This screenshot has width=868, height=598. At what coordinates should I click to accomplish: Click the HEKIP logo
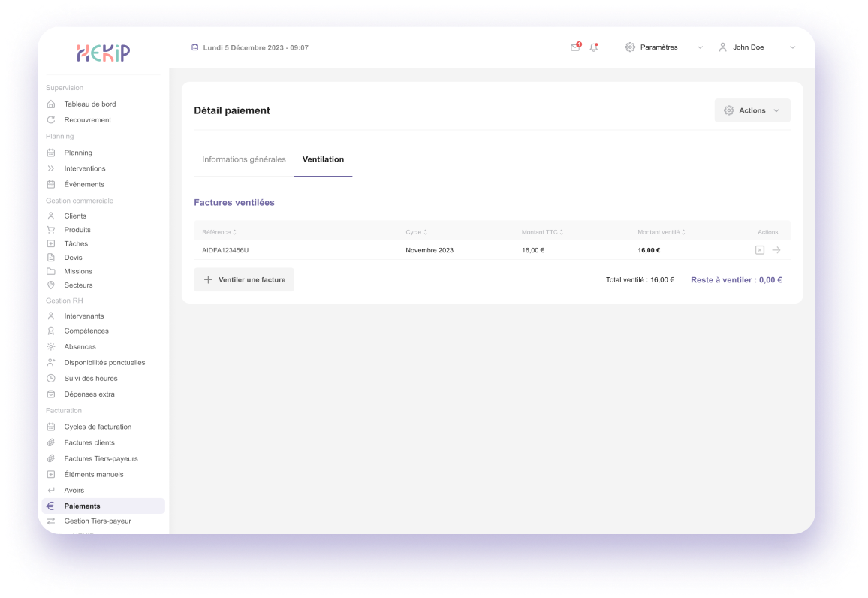point(103,53)
